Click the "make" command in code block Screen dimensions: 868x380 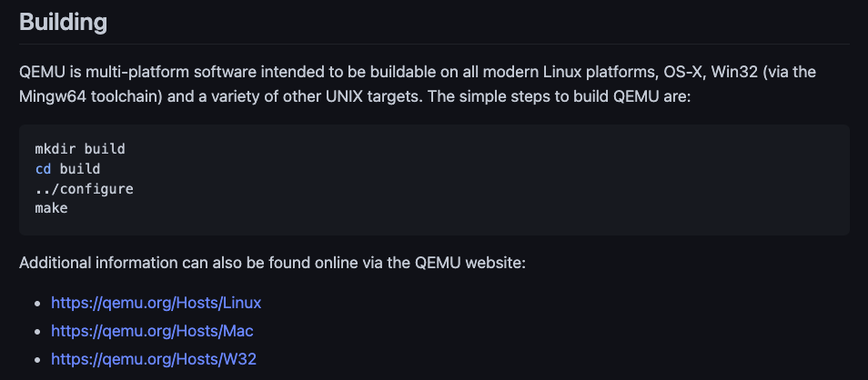[x=52, y=208]
